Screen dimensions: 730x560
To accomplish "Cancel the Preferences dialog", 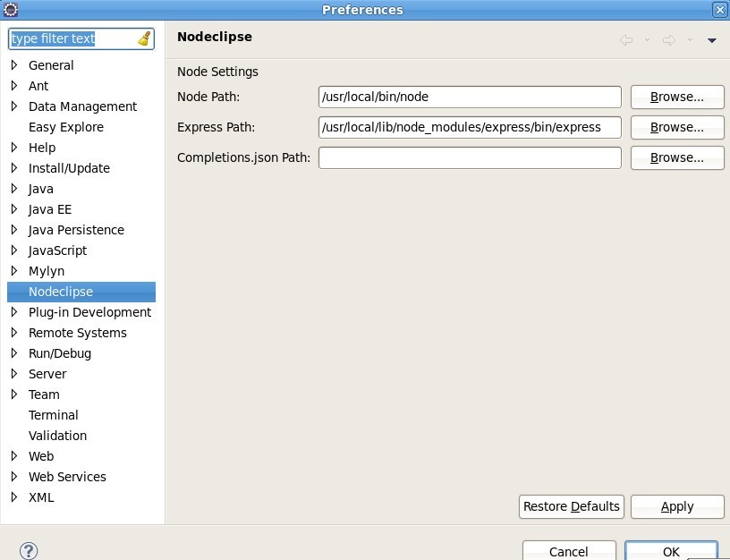I will click(569, 551).
